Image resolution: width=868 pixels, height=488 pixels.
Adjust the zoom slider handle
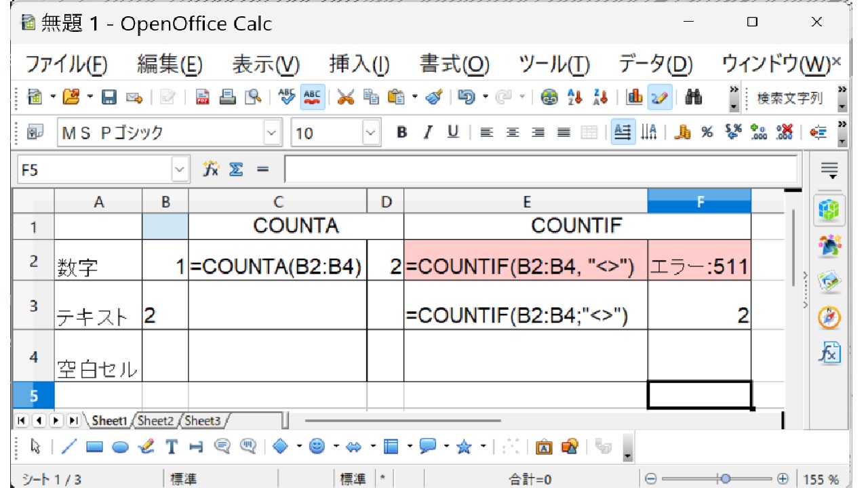click(x=725, y=479)
